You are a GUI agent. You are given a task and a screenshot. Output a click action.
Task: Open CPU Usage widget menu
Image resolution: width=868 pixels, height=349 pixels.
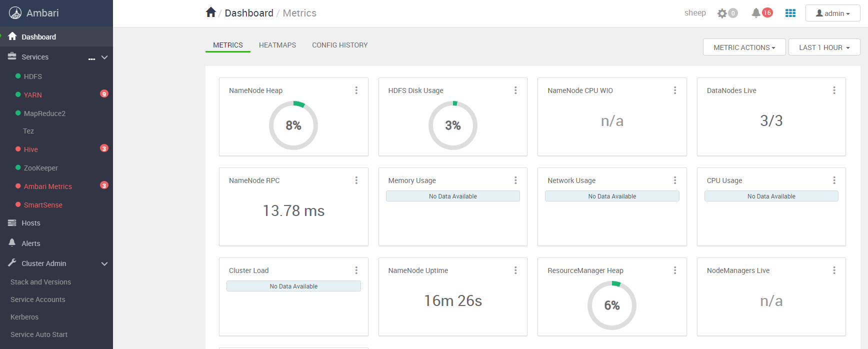(x=834, y=180)
